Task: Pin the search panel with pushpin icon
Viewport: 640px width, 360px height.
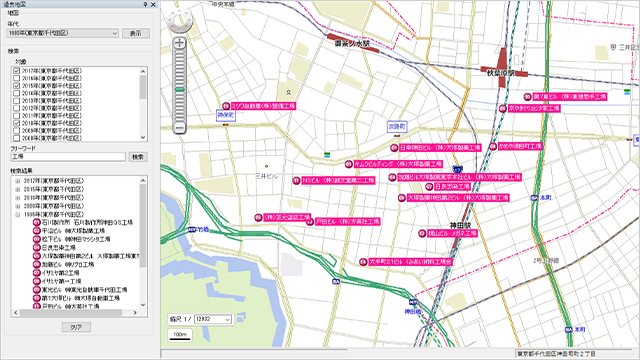Action: coord(145,4)
